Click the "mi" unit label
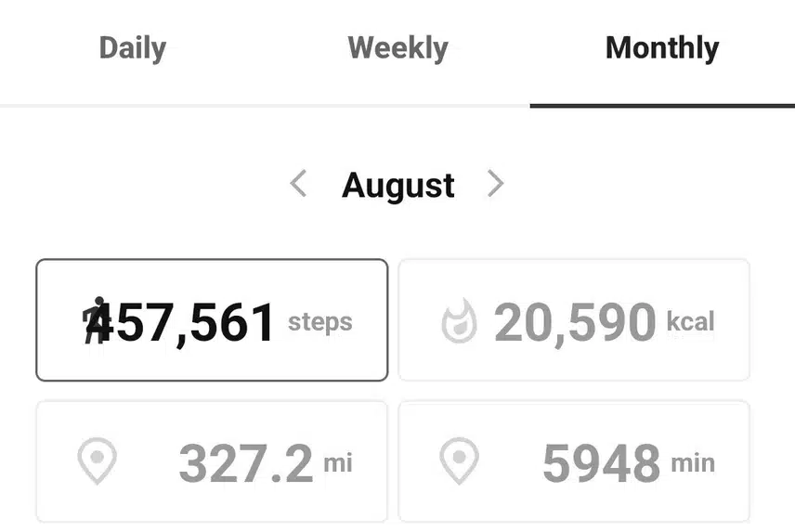The height and width of the screenshot is (532, 795). click(338, 461)
